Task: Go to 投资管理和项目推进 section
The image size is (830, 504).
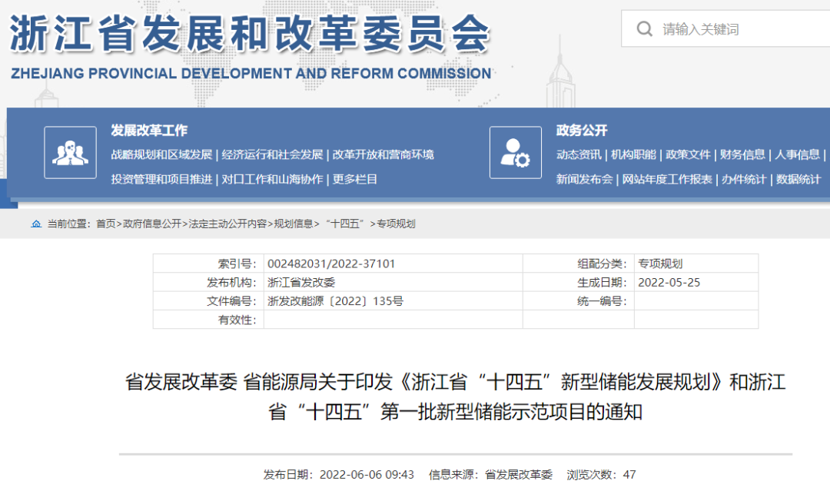Action: tap(161, 179)
